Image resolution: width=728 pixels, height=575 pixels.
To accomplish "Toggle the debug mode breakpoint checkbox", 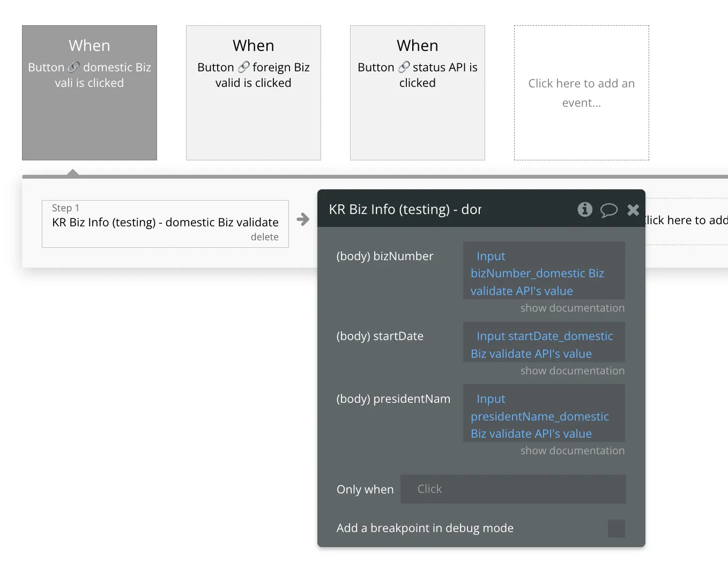I will 616,528.
